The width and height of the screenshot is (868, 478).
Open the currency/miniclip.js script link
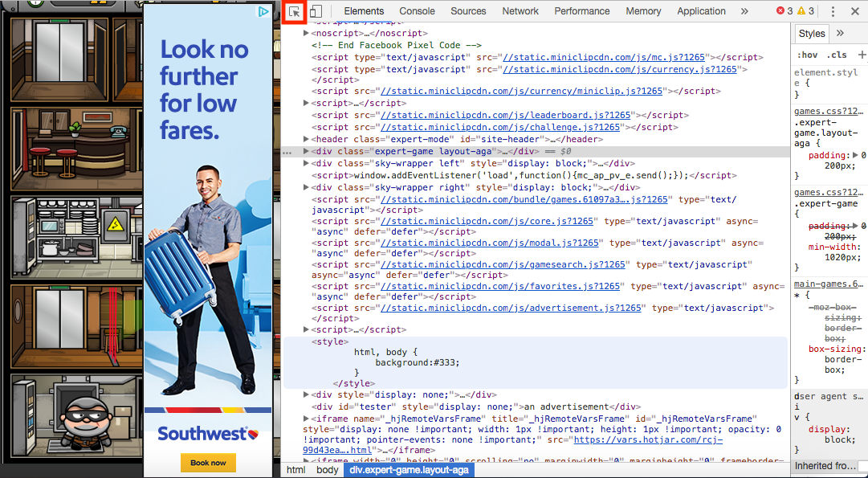[521, 91]
